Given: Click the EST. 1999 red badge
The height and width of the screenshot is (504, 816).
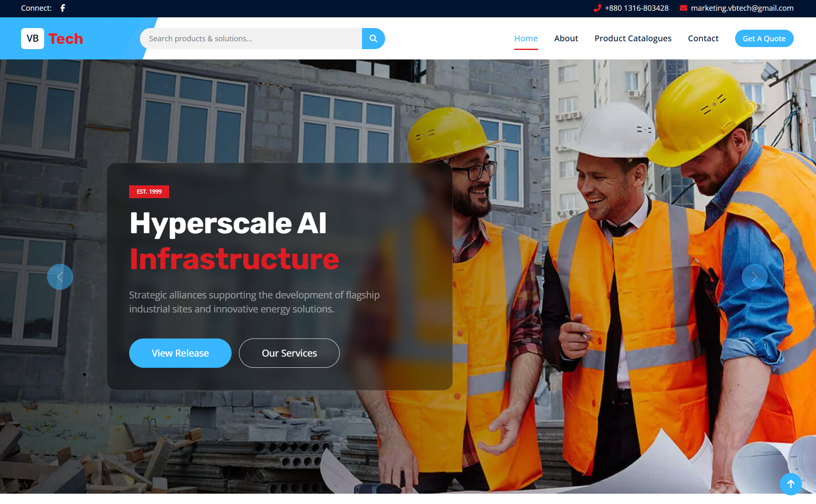Looking at the screenshot, I should click(x=149, y=192).
